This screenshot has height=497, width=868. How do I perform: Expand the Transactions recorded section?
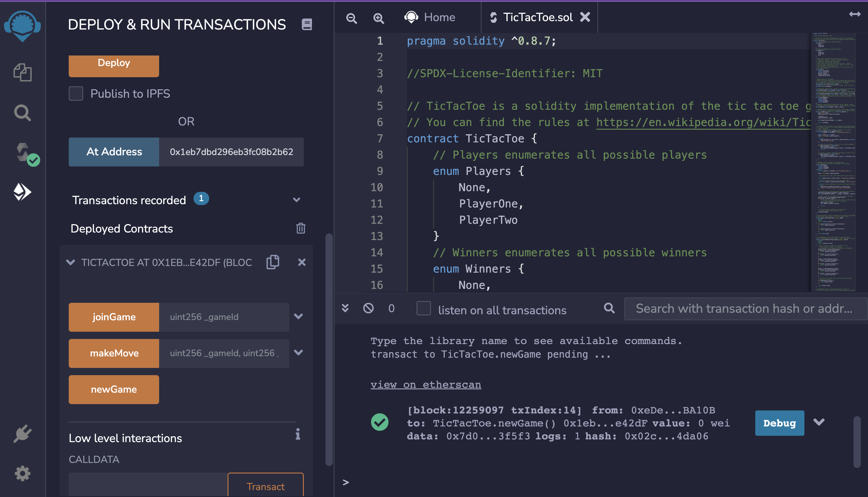pos(296,200)
